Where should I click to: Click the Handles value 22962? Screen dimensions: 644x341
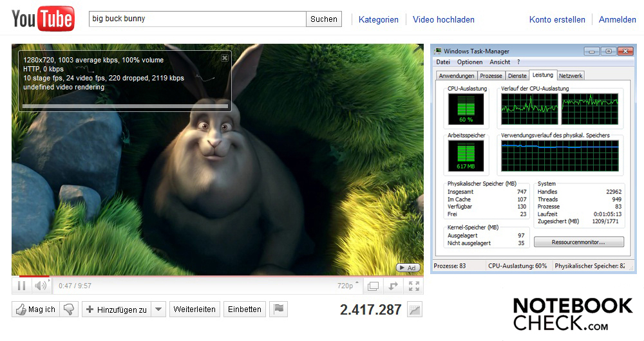[x=614, y=192]
